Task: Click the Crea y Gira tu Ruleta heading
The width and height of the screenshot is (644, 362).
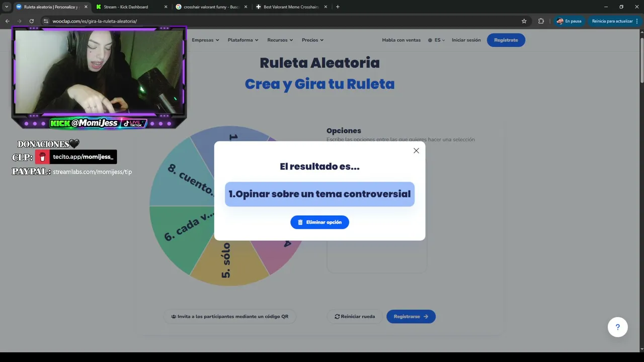Action: pyautogui.click(x=319, y=84)
